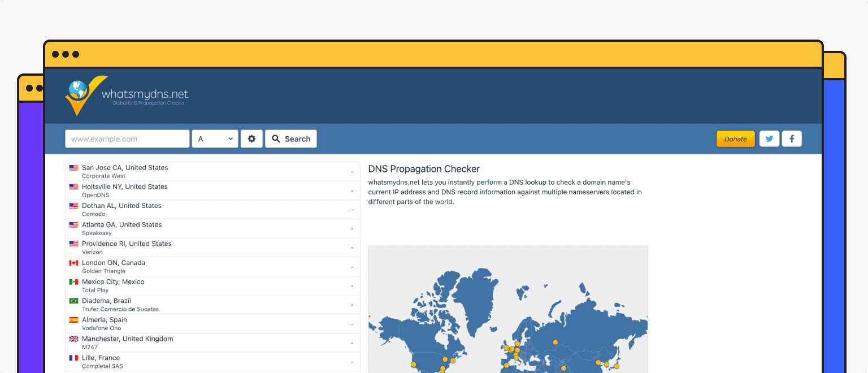Click the dash result for Holtsville NY OpenDNS
Screen dimensions: 868x373
tap(351, 190)
